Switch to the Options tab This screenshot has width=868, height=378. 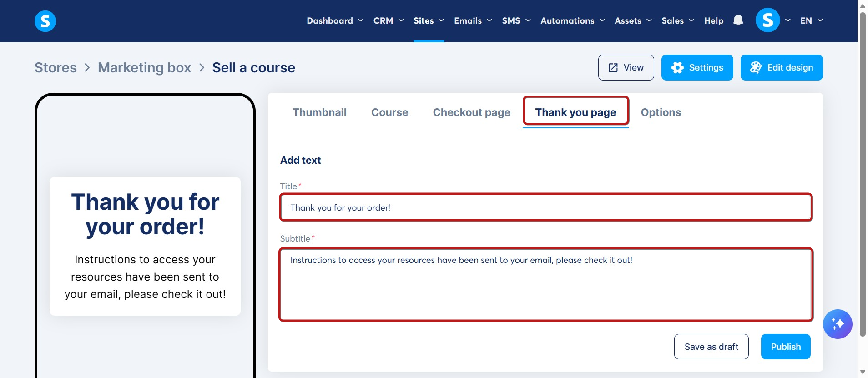pos(661,112)
